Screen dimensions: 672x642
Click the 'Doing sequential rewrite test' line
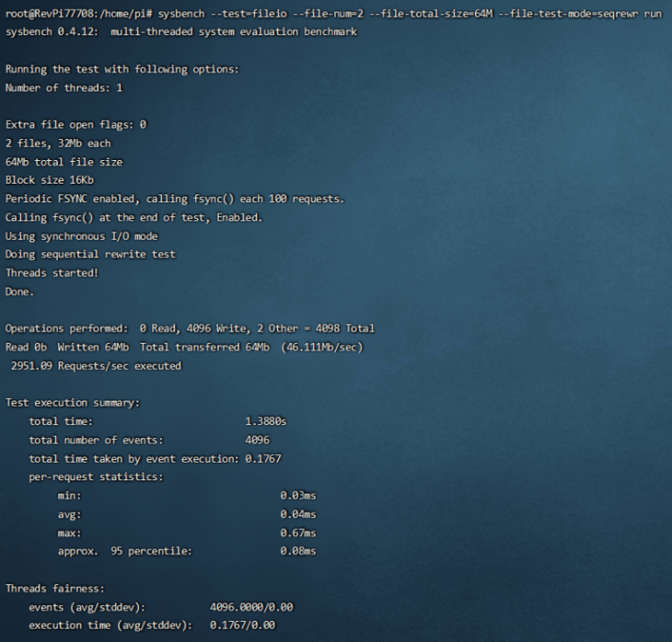[90, 255]
